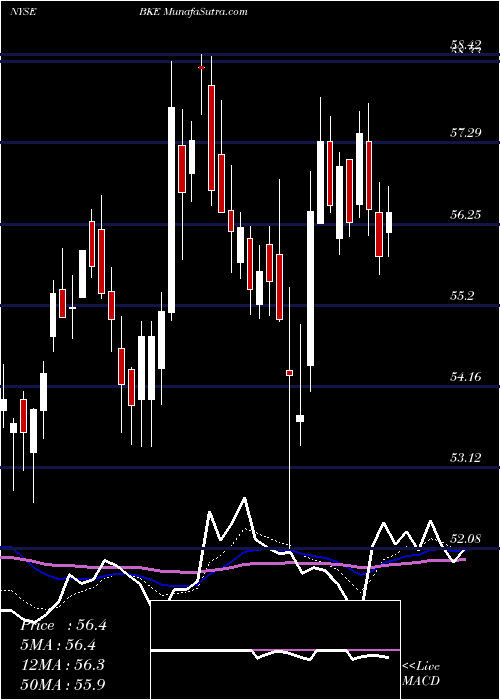The image size is (500, 700).
Task: Click the 56.25 price level label
Action: tap(466, 215)
